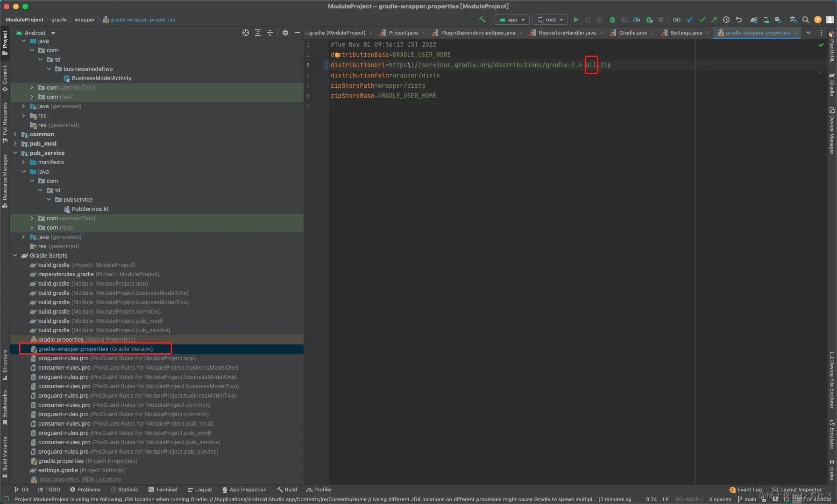Switch to the RepositoryHandler.java tab
837x504 pixels.
pyautogui.click(x=567, y=33)
